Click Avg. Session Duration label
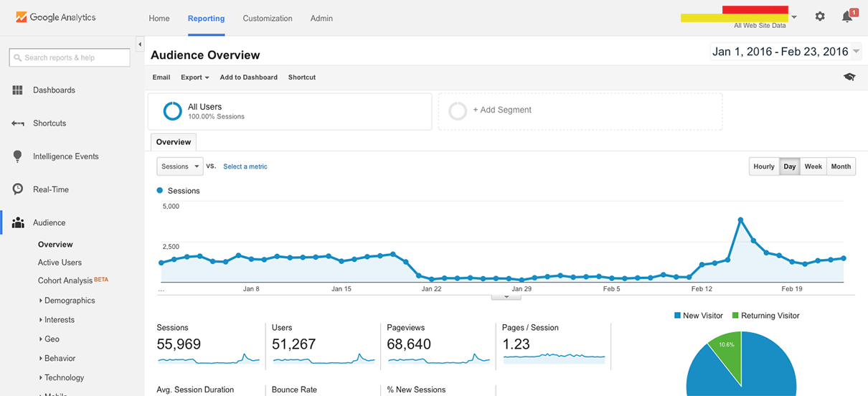Screen dimensions: 868x396 point(195,390)
